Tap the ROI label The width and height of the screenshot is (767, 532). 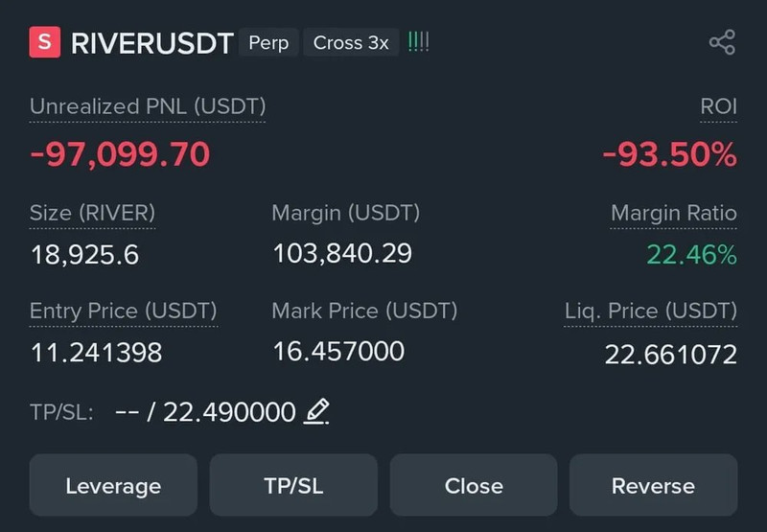pyautogui.click(x=718, y=106)
